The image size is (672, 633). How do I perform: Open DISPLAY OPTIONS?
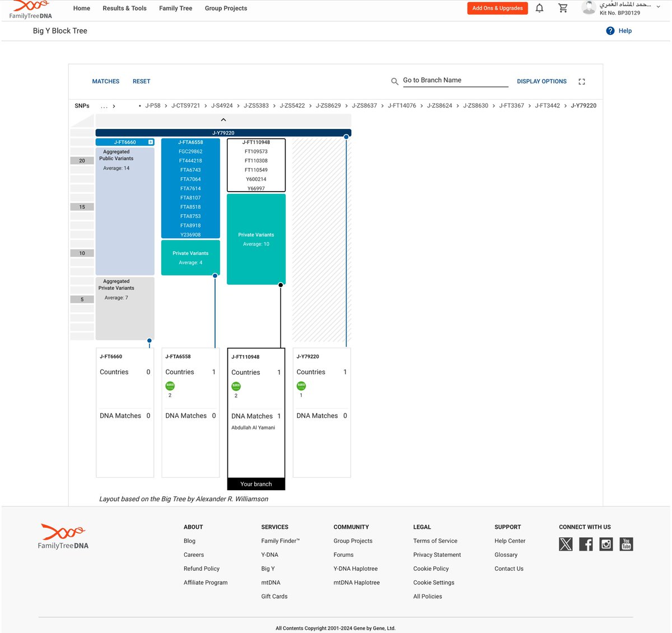click(x=542, y=81)
